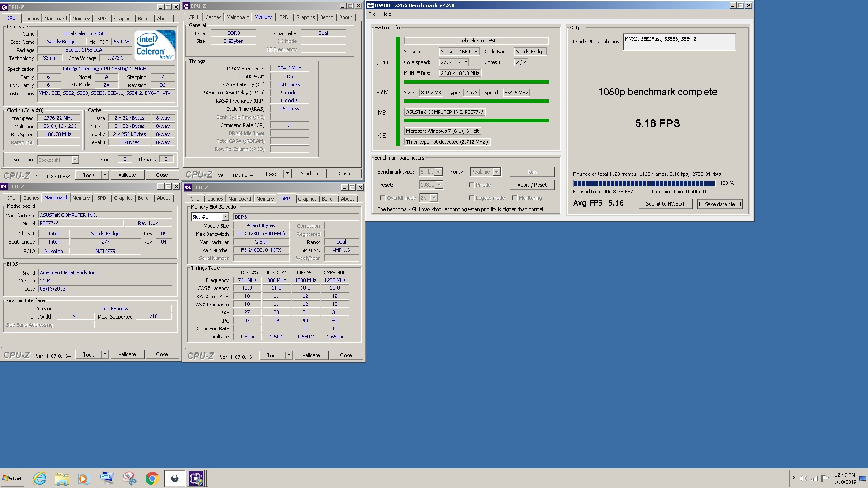Open the On-Screen Keyboard taskbar icon

(x=107, y=479)
